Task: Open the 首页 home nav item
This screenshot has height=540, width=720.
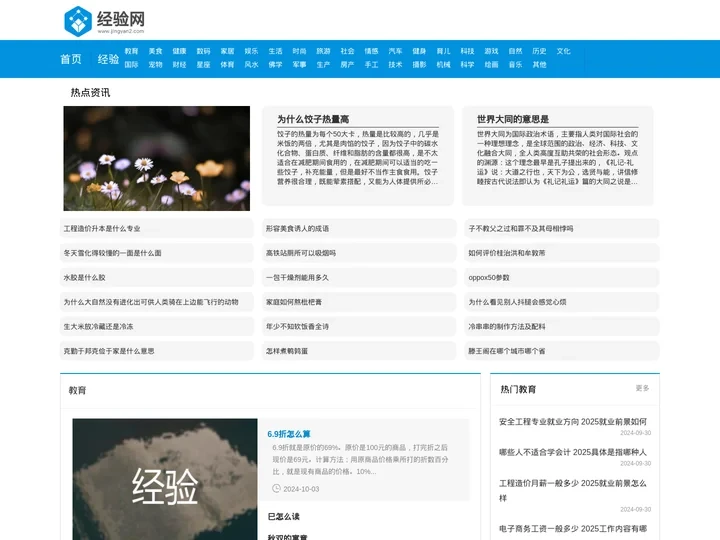Action: pyautogui.click(x=71, y=59)
